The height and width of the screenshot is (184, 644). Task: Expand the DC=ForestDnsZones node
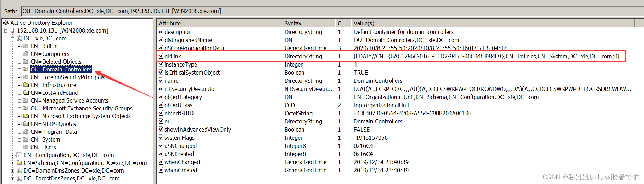tap(12, 179)
